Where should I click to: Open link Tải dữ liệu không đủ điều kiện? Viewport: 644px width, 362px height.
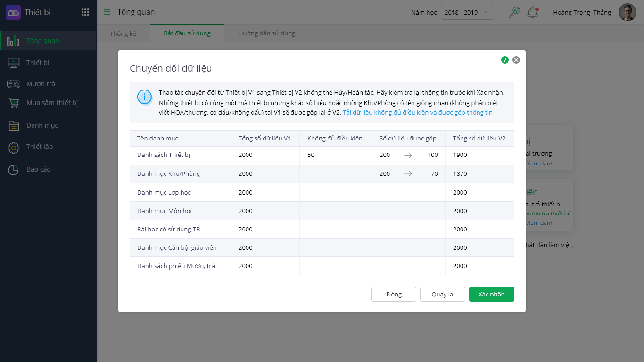click(x=417, y=113)
